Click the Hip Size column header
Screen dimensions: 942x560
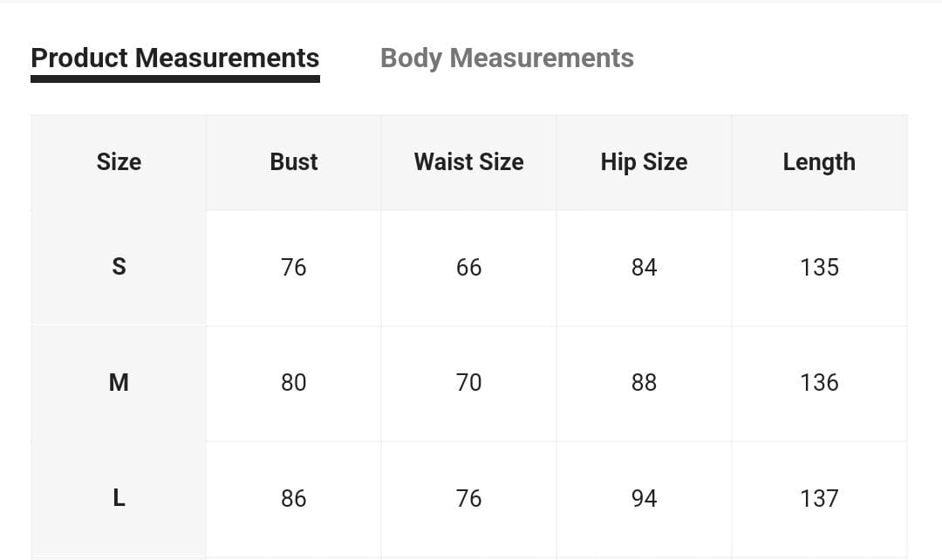(x=644, y=162)
